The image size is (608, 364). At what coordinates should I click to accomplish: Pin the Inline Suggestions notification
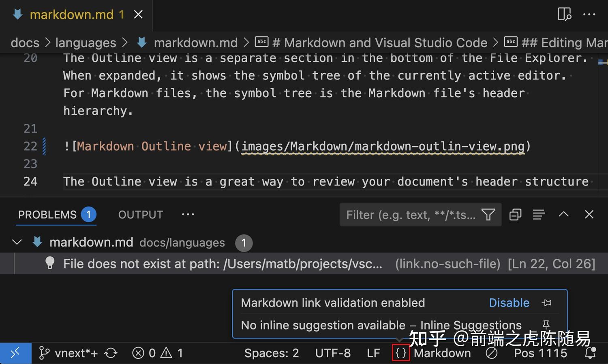coord(546,325)
